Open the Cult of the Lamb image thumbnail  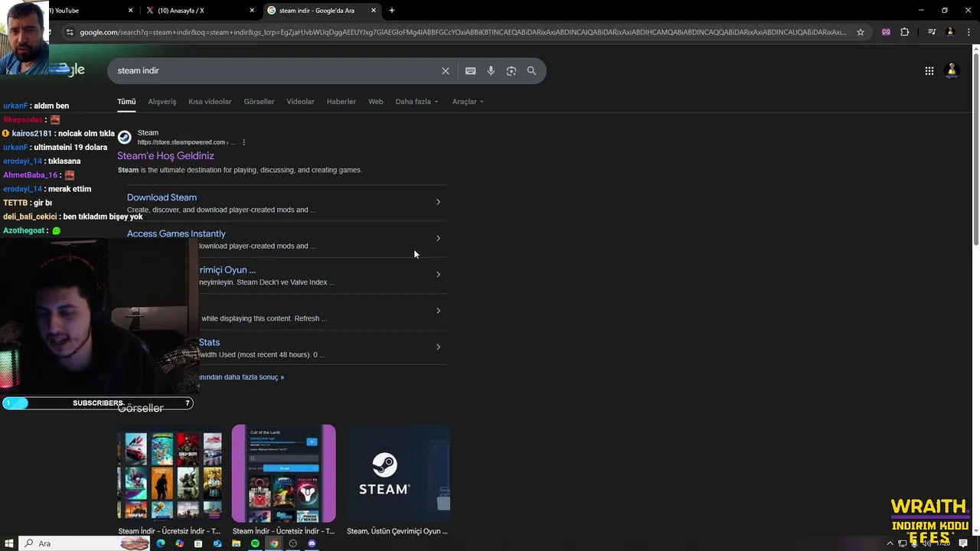(283, 474)
